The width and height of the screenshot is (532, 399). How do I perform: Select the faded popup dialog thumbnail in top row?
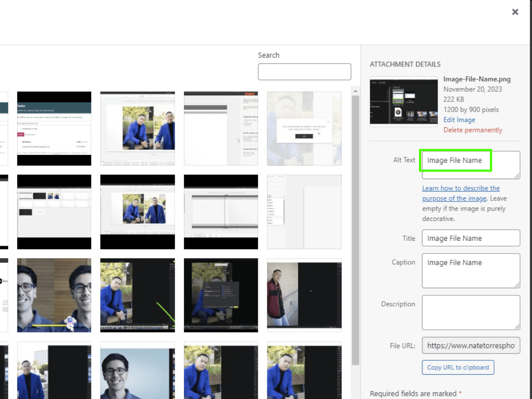[304, 129]
